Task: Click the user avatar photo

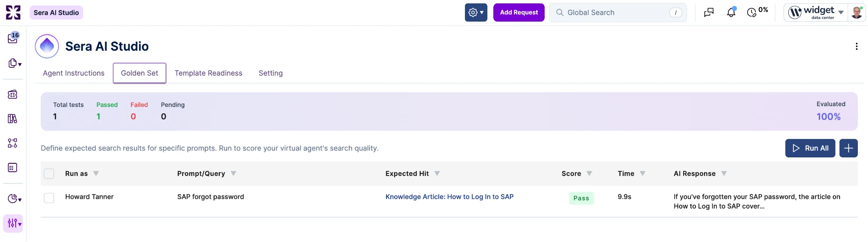Action: click(857, 12)
